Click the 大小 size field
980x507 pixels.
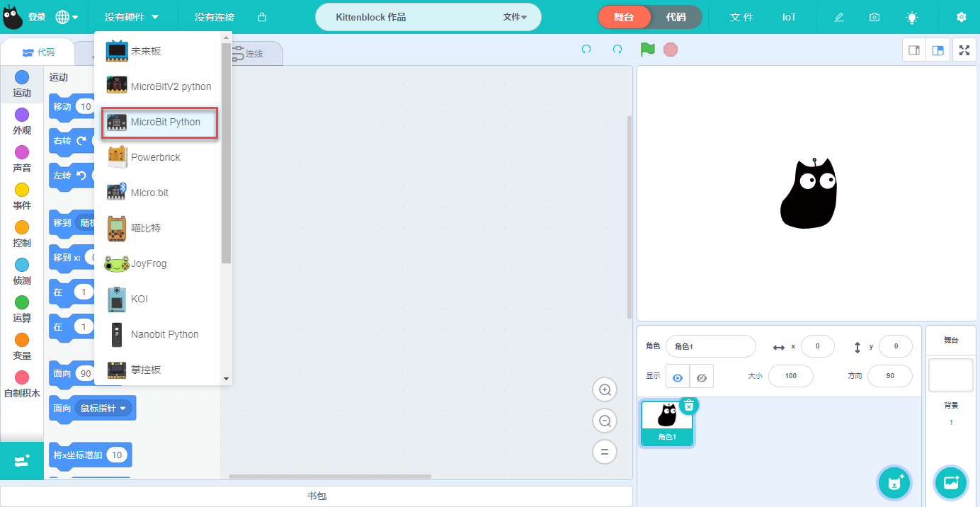pyautogui.click(x=791, y=376)
